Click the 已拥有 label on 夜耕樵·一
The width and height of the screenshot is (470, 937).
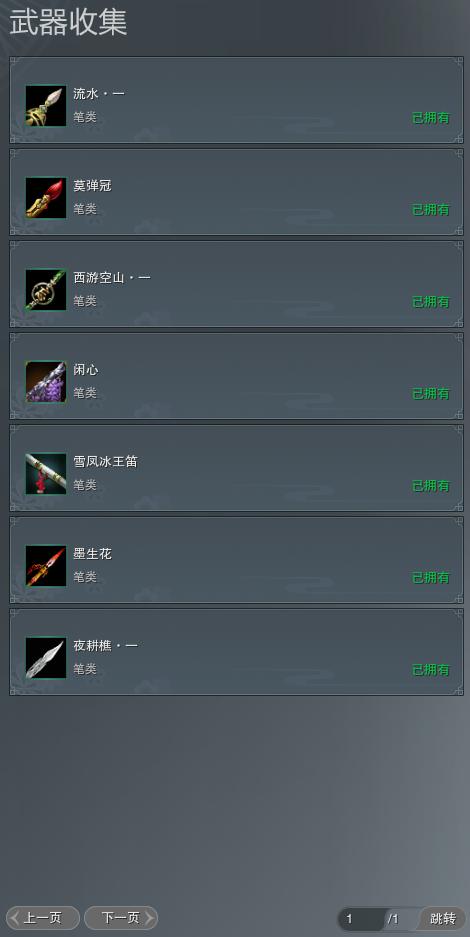[431, 670]
